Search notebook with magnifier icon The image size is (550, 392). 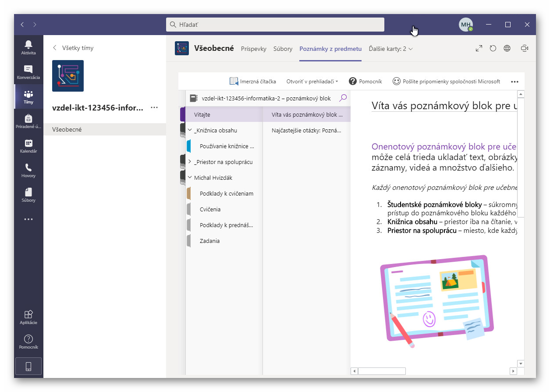tap(343, 98)
